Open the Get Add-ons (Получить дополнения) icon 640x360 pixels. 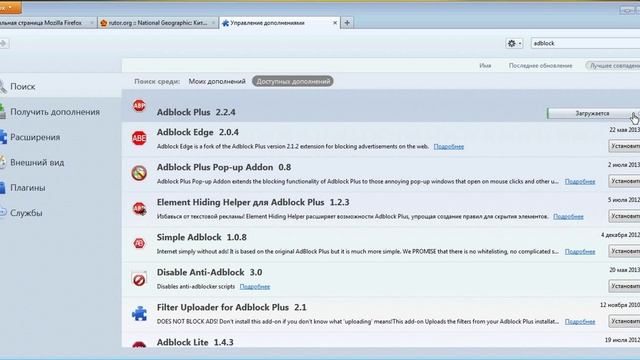[x=2, y=111]
